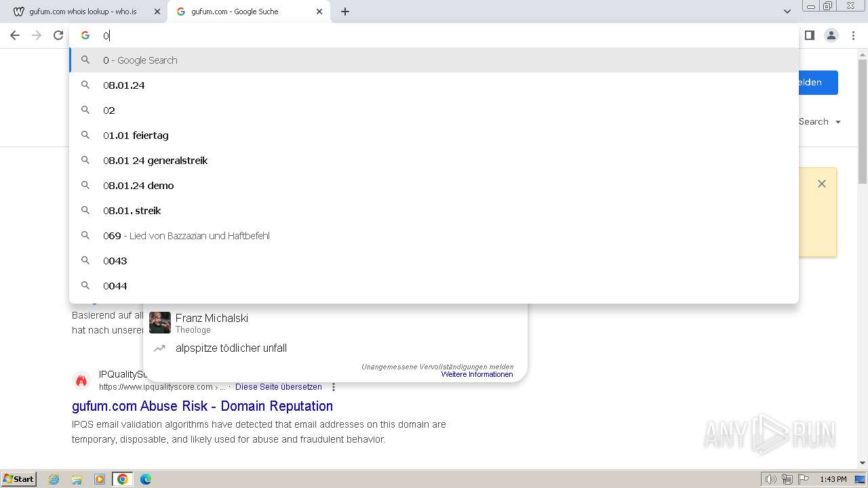This screenshot has width=868, height=488.
Task: Click the IPQualityScore site favicon
Action: [x=81, y=381]
